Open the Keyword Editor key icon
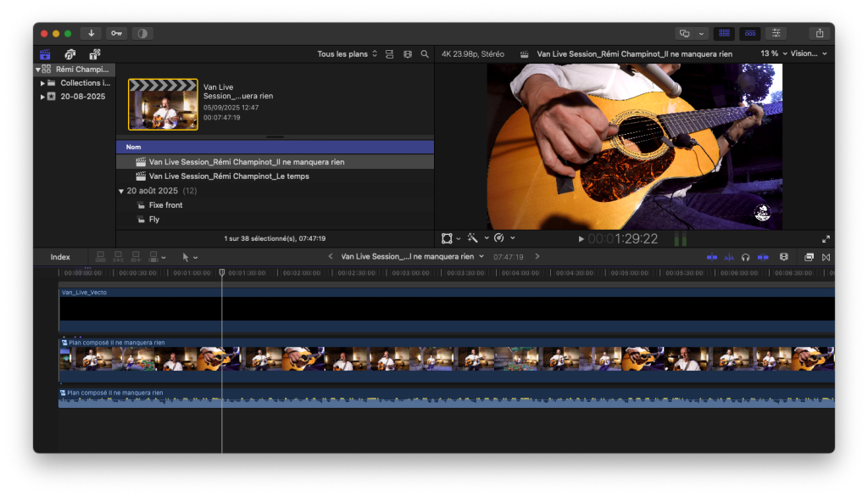The width and height of the screenshot is (868, 497). click(116, 33)
